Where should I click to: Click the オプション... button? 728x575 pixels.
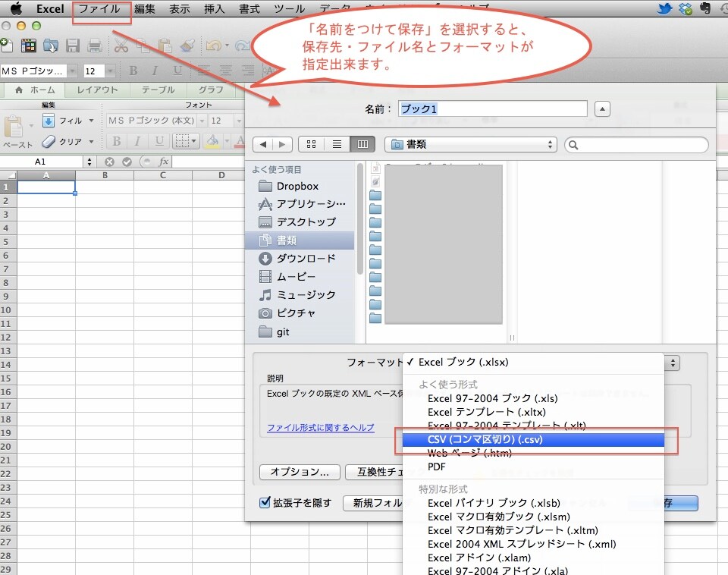click(x=300, y=472)
